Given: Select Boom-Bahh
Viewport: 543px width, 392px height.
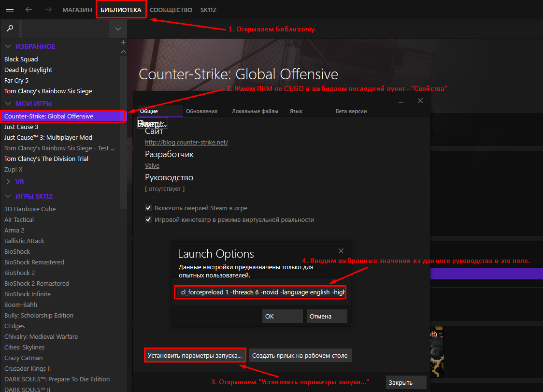Looking at the screenshot, I should [x=21, y=305].
